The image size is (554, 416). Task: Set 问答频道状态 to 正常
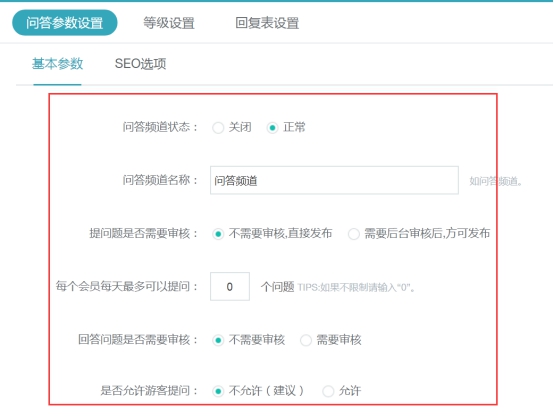tap(272, 128)
